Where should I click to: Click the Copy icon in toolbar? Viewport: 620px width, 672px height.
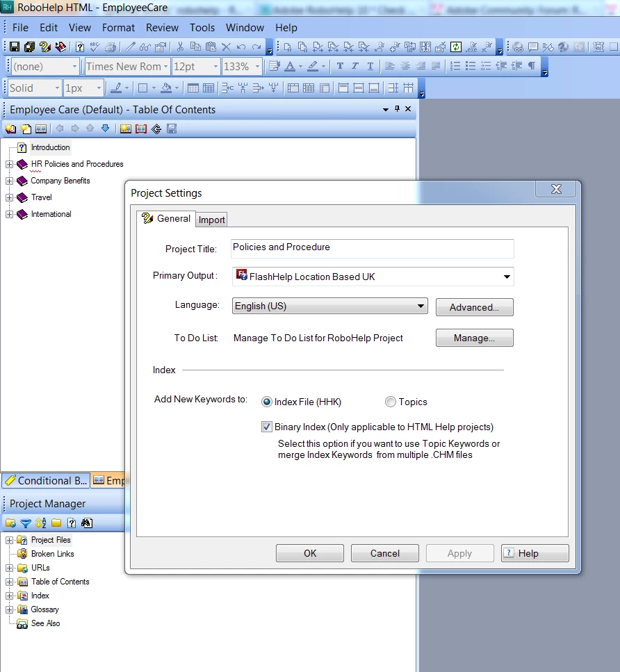[195, 47]
